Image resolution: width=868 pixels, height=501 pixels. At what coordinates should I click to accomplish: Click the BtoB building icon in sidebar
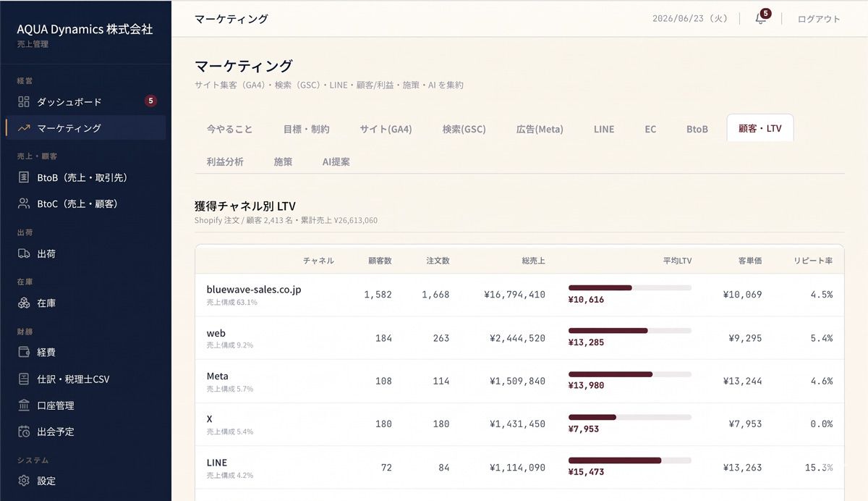click(x=24, y=177)
